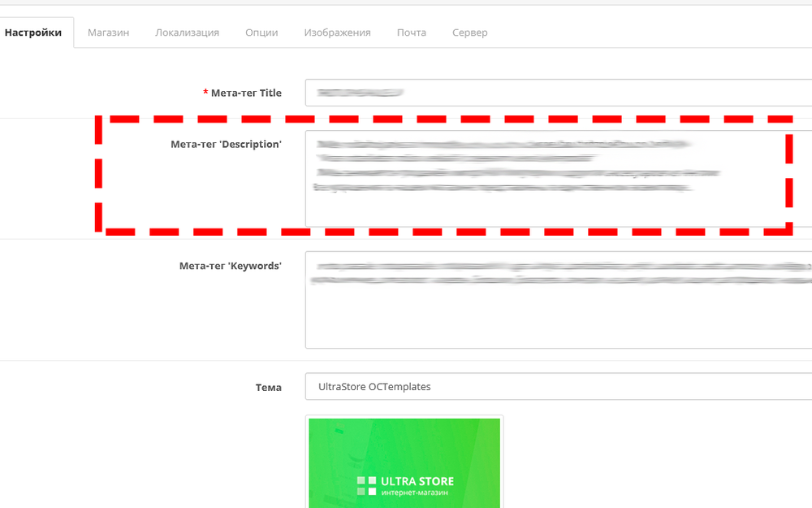Click the 'Тема' field label

268,387
